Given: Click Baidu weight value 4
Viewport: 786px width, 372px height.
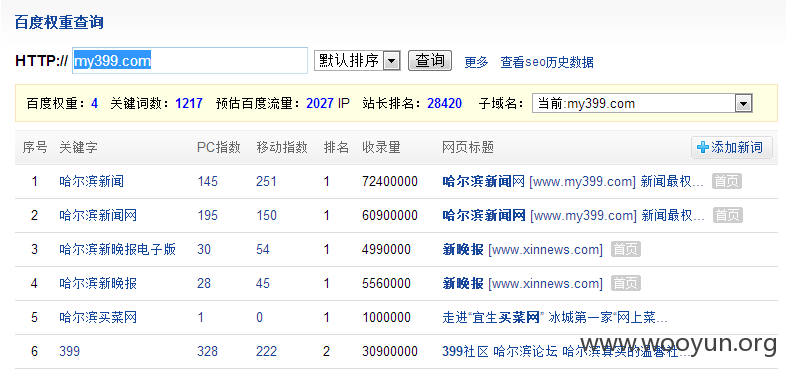Looking at the screenshot, I should tap(94, 104).
